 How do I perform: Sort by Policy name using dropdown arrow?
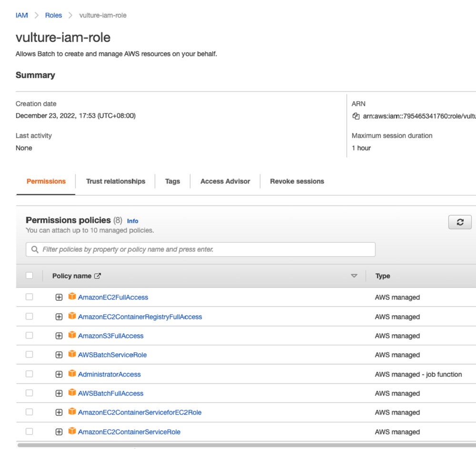tap(354, 276)
